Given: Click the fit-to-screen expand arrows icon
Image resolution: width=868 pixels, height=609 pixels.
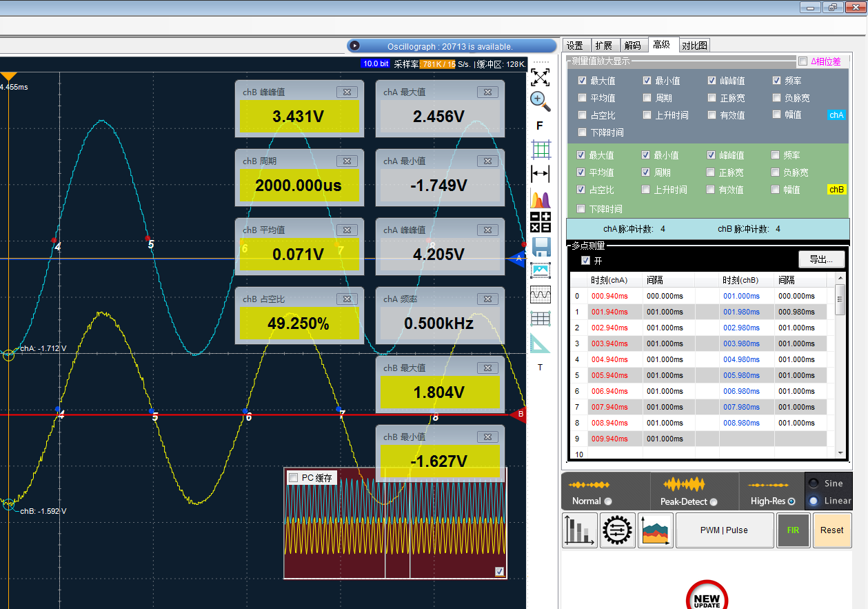Looking at the screenshot, I should [541, 77].
